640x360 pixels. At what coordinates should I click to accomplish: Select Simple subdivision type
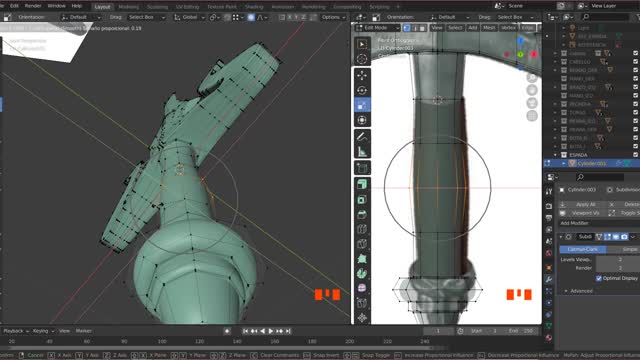623,249
